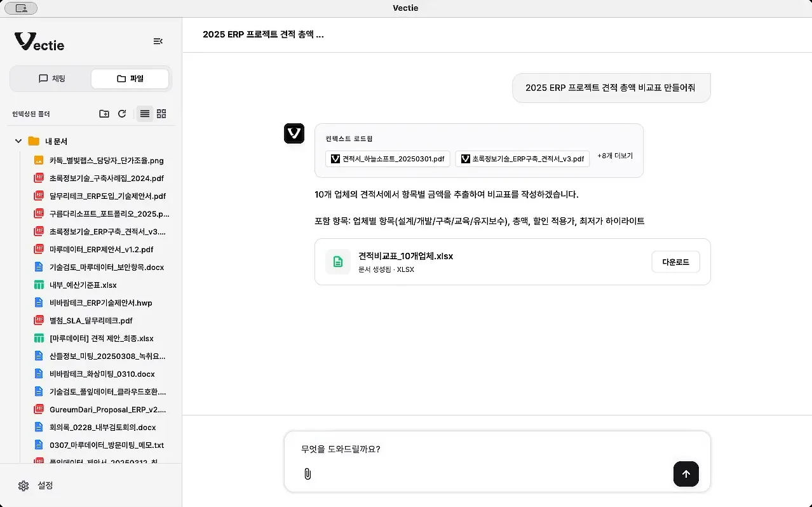Viewport: 812px width, 507px height.
Task: Click the green XLSX icon on 견적비교표_10개업체.xlsx
Action: 337,261
